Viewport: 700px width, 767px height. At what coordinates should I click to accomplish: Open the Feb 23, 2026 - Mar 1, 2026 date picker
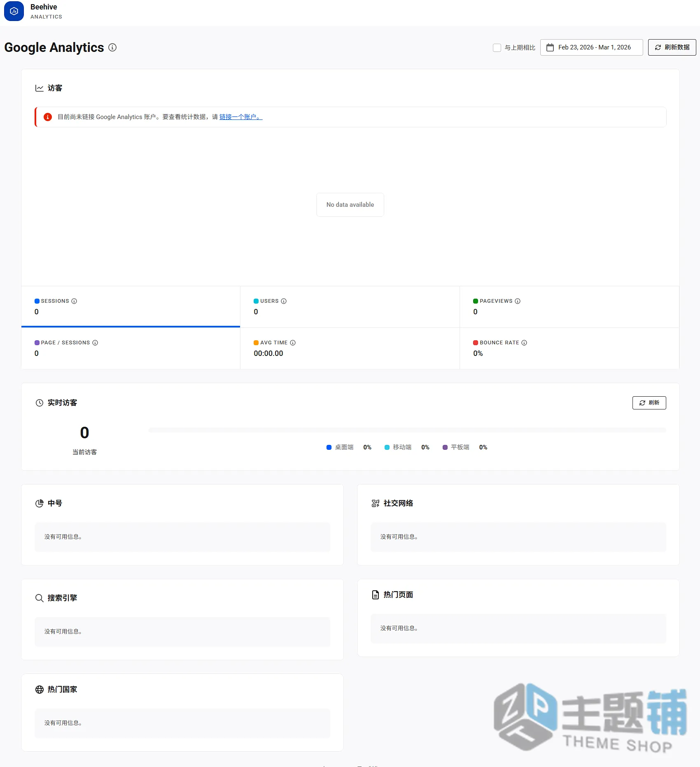click(x=591, y=47)
